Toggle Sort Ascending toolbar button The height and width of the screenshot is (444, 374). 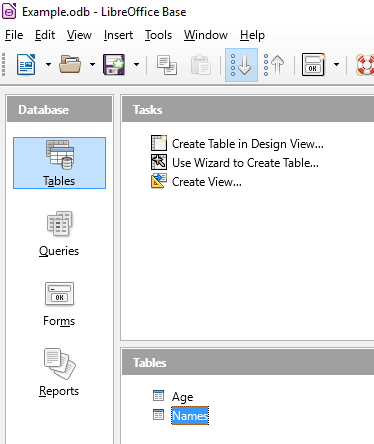pos(241,65)
